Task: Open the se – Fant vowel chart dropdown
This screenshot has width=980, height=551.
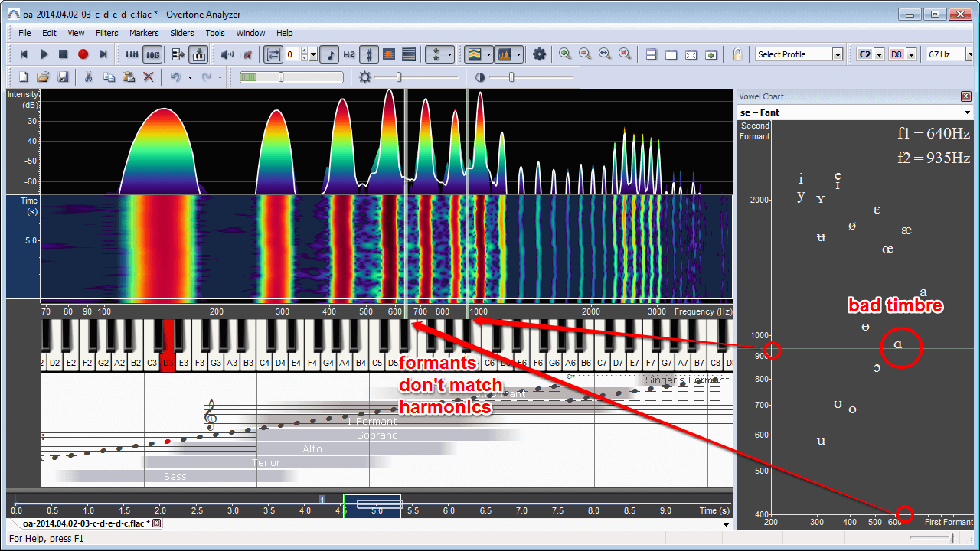Action: (x=854, y=112)
